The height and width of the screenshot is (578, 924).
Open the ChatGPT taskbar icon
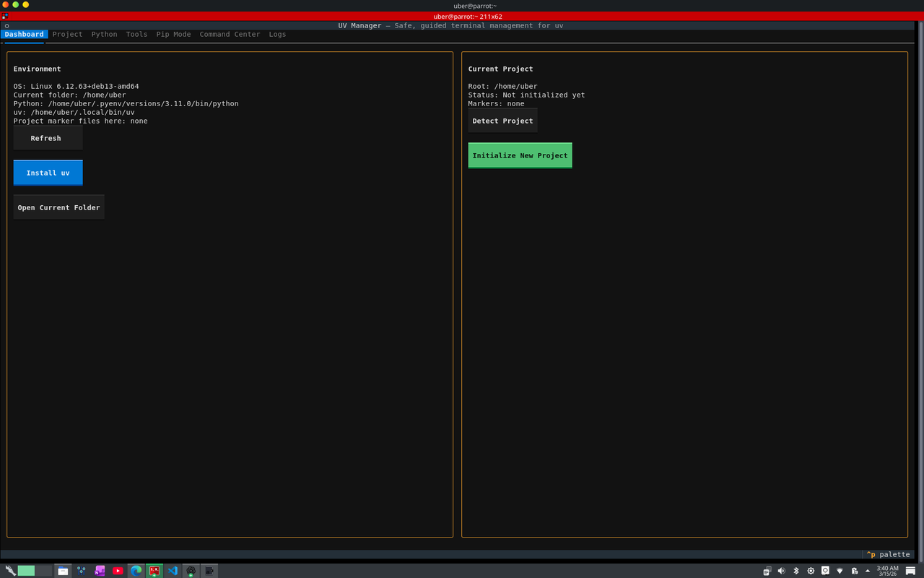coord(191,571)
